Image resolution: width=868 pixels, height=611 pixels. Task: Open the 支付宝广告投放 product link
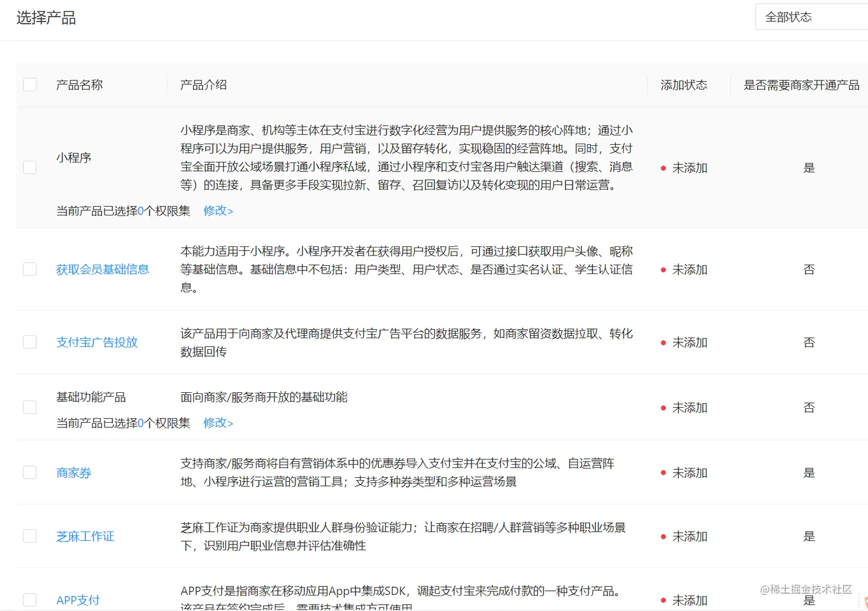click(x=97, y=342)
